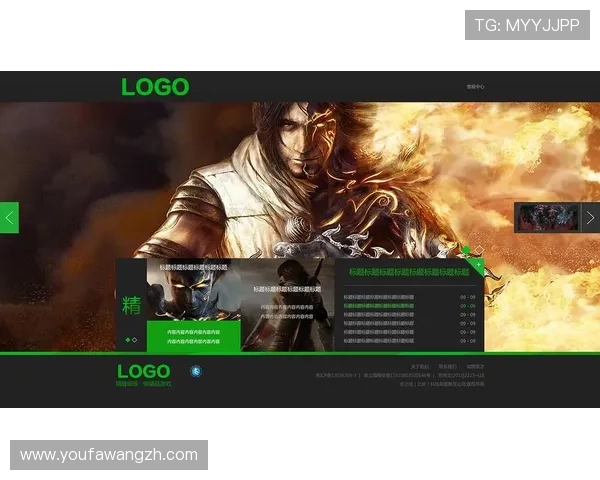
Task: Open the hooded archer featured image card
Action: point(288,305)
